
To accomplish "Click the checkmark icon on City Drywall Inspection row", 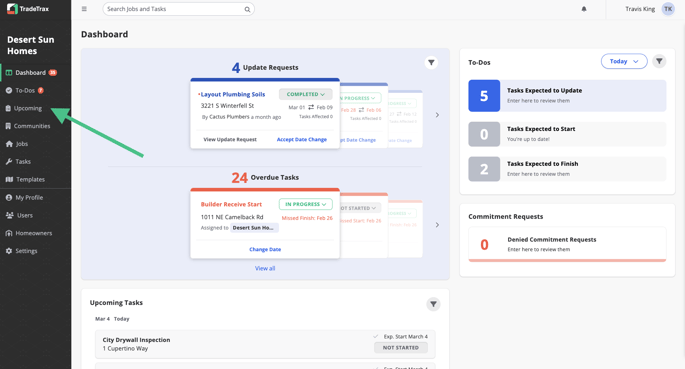I will click(376, 336).
